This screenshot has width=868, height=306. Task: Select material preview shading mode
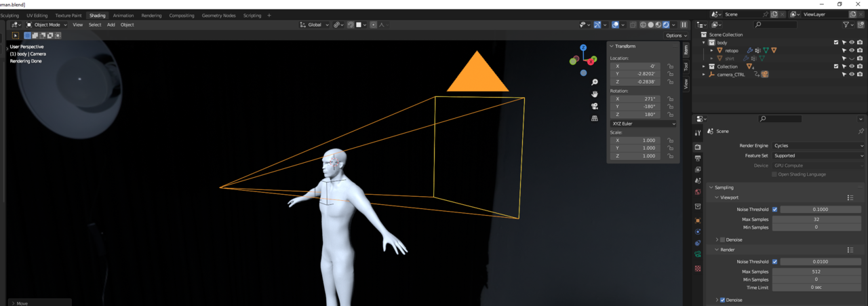tap(658, 24)
